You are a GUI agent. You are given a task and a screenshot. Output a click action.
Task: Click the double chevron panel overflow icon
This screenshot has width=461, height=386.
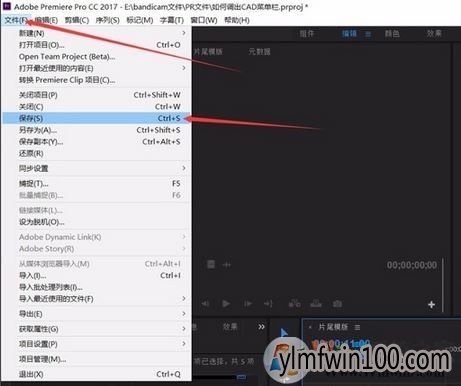pos(261,327)
